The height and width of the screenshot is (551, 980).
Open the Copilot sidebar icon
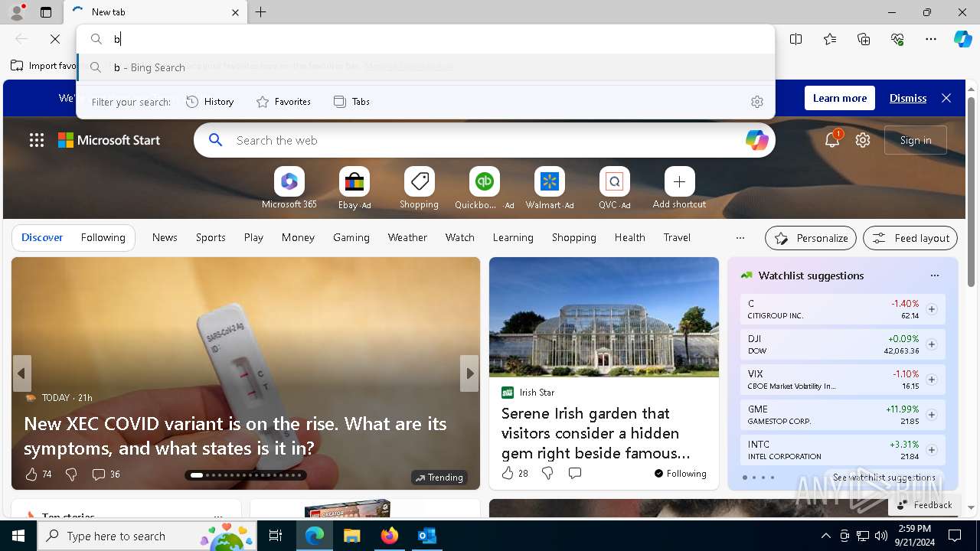tap(962, 39)
